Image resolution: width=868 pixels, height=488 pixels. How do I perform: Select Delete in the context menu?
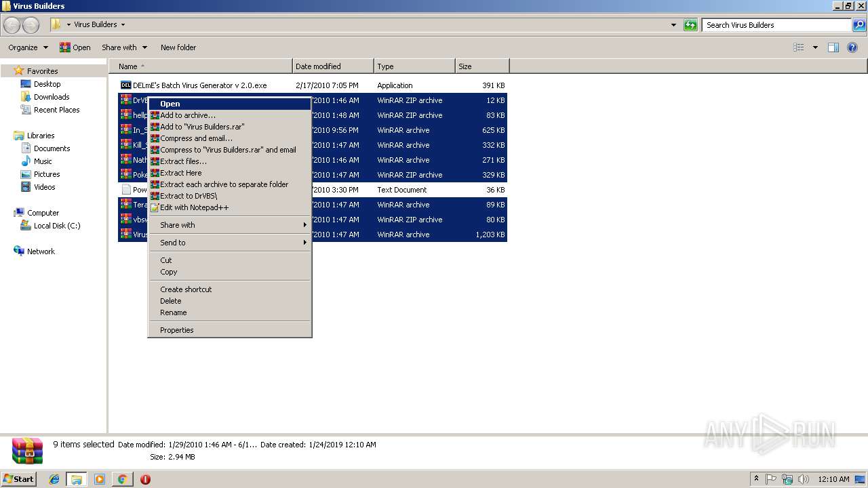(230, 301)
